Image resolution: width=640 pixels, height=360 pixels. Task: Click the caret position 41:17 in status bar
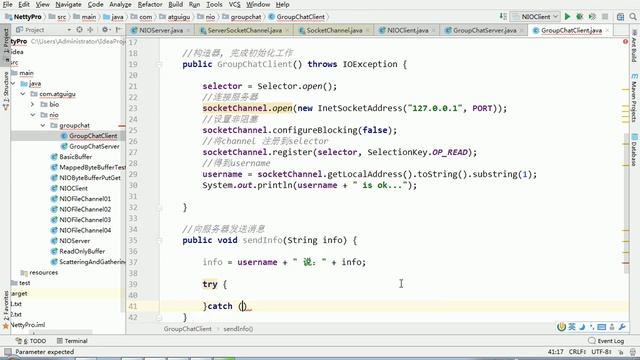[x=556, y=352]
